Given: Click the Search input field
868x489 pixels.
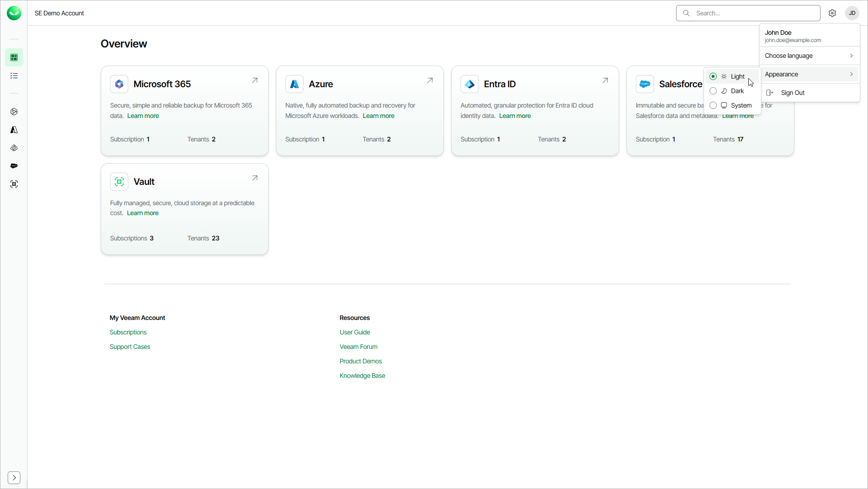Looking at the screenshot, I should click(x=754, y=13).
